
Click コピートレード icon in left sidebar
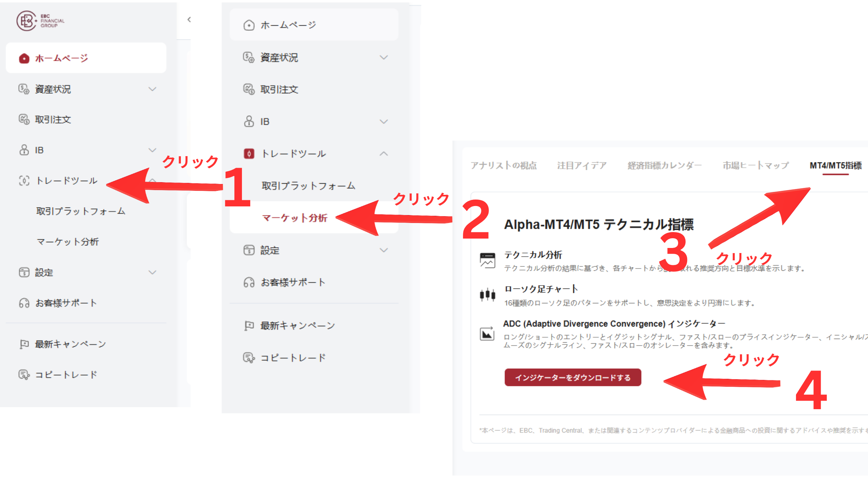(24, 374)
